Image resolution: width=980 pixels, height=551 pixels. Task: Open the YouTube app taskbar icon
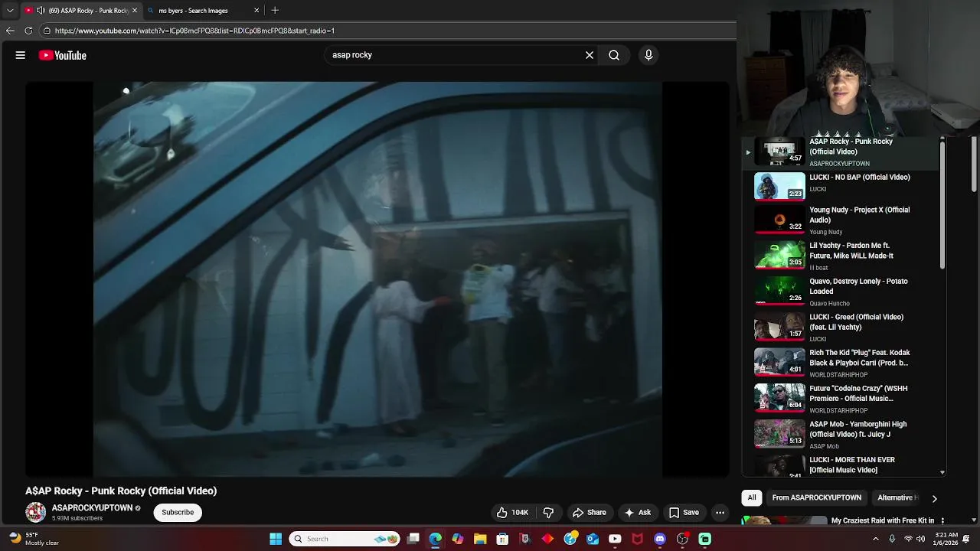615,539
